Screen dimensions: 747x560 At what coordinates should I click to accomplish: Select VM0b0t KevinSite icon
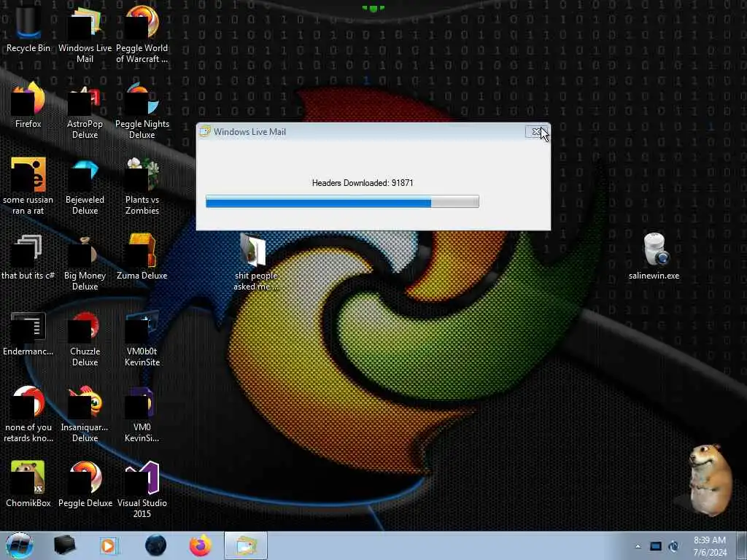tap(142, 338)
